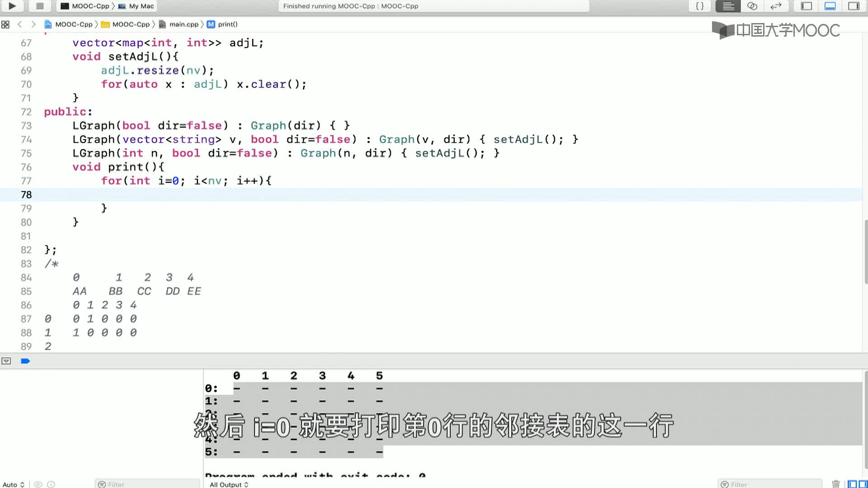Show the variables view pane
868x488 pixels.
(852, 484)
